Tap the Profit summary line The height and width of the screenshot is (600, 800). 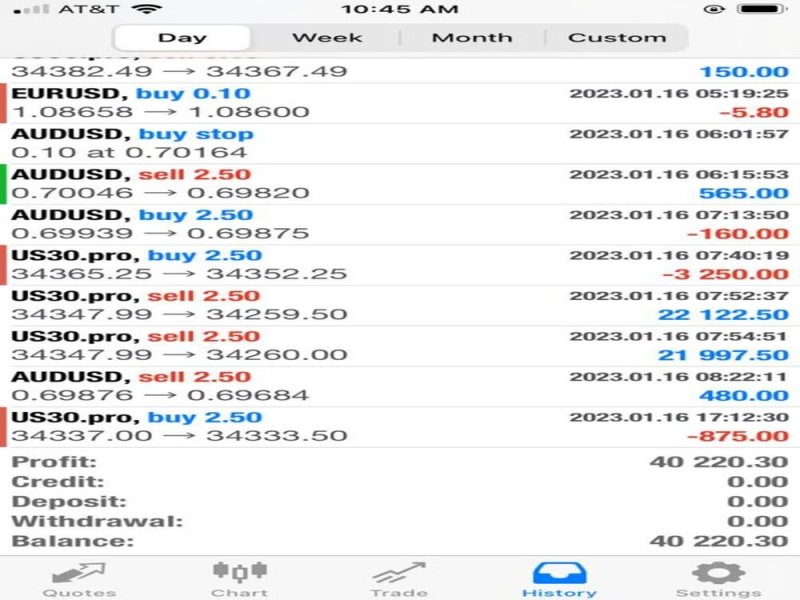coord(400,462)
